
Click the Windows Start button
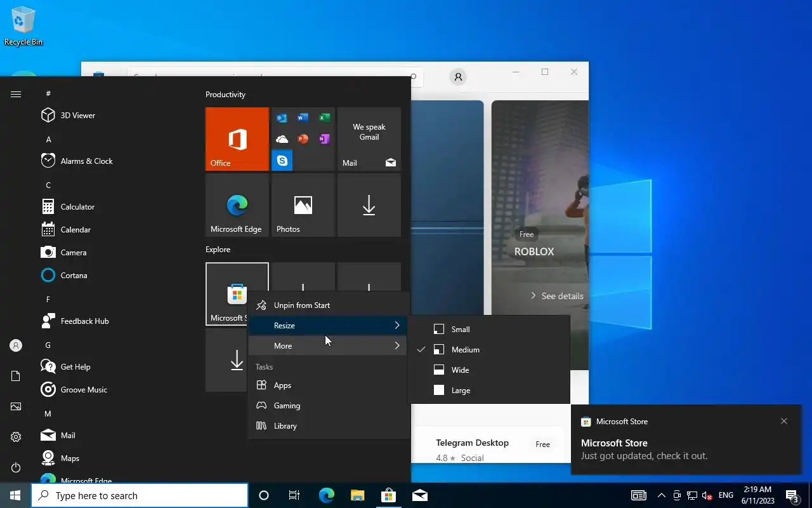tap(15, 495)
